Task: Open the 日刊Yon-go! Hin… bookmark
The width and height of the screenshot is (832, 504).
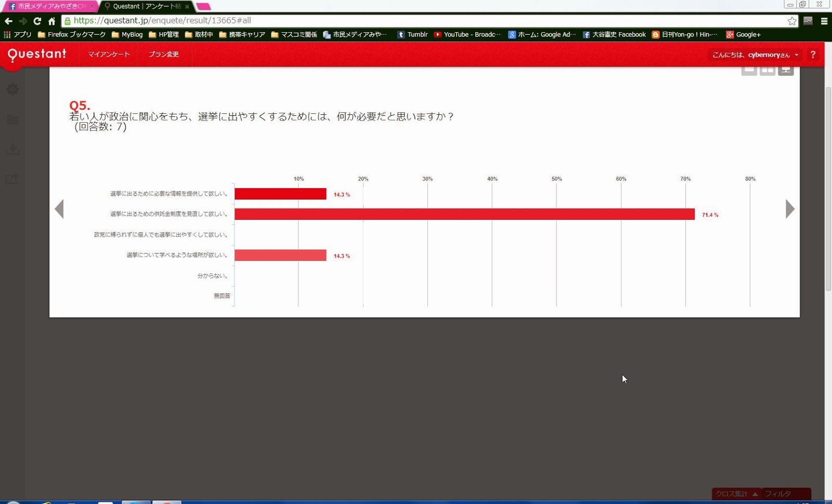Action: pyautogui.click(x=684, y=35)
